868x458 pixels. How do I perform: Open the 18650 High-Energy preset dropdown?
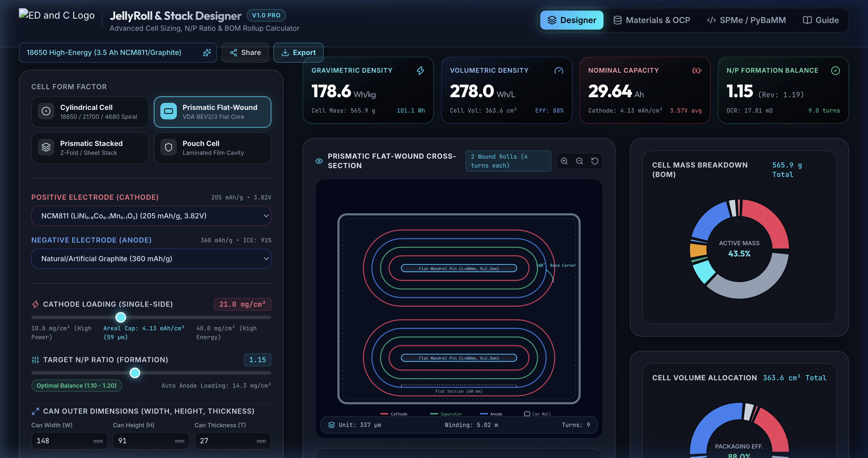pyautogui.click(x=118, y=53)
